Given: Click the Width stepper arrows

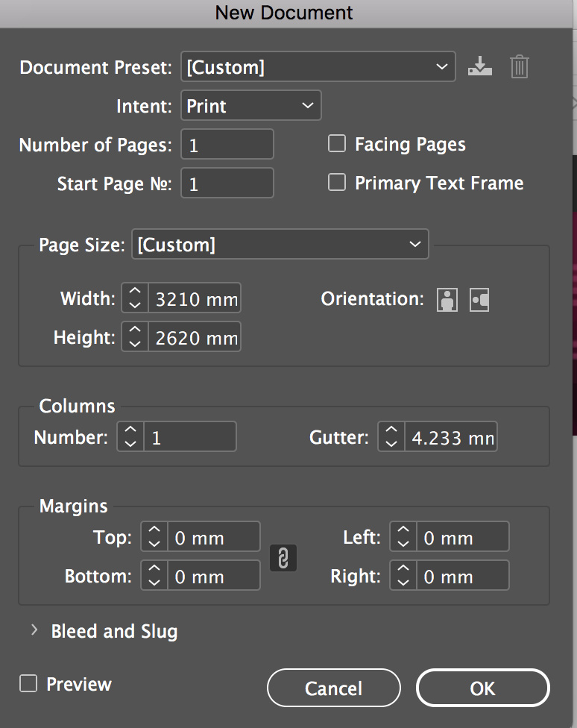Looking at the screenshot, I should [135, 299].
